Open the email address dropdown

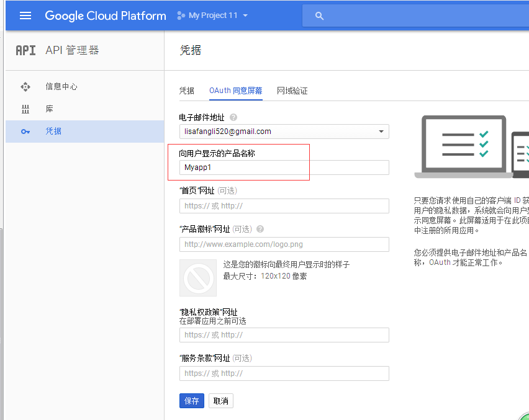pyautogui.click(x=284, y=132)
